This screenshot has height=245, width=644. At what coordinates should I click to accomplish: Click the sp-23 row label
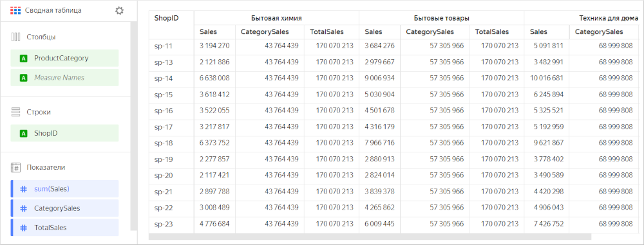[163, 224]
